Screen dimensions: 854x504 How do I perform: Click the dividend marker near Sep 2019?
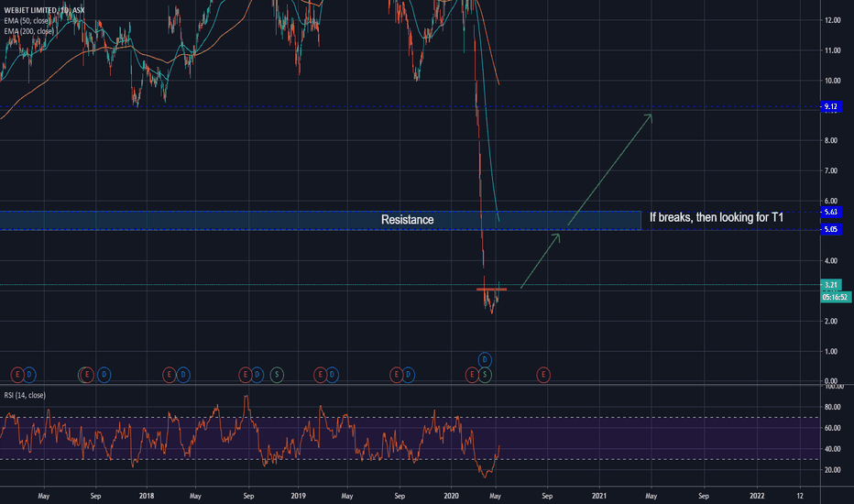click(409, 374)
